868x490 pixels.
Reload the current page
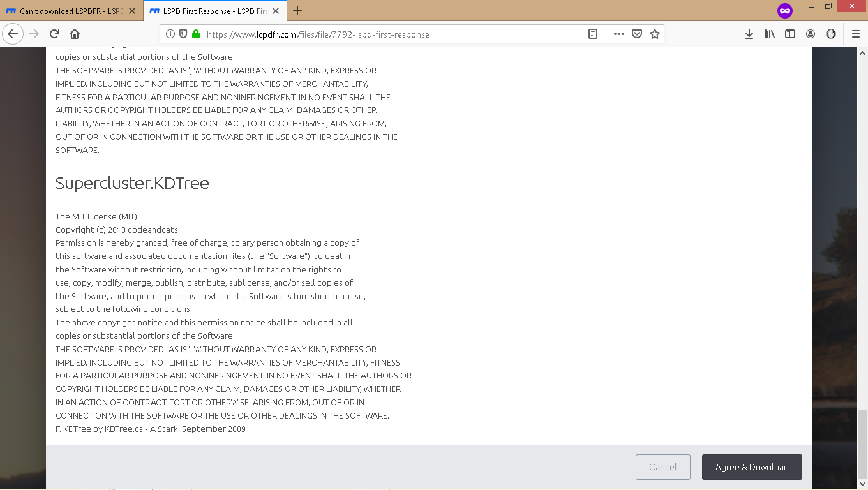click(54, 34)
